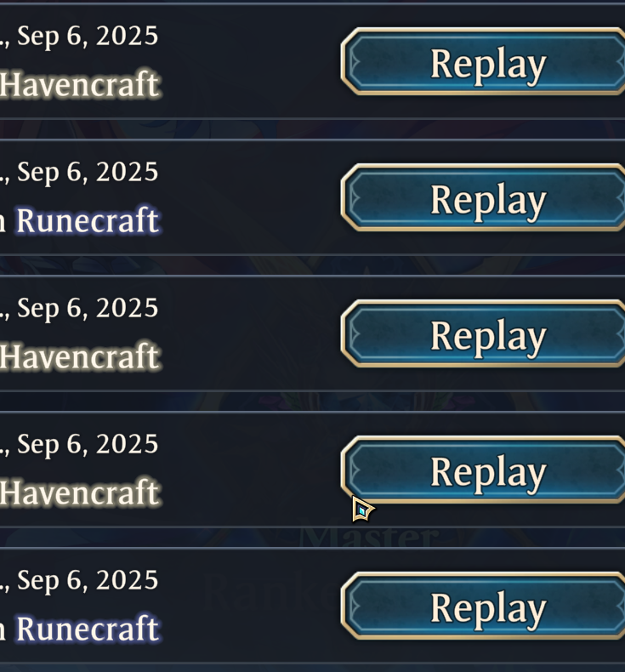Click the divider between second and third entries

click(312, 265)
